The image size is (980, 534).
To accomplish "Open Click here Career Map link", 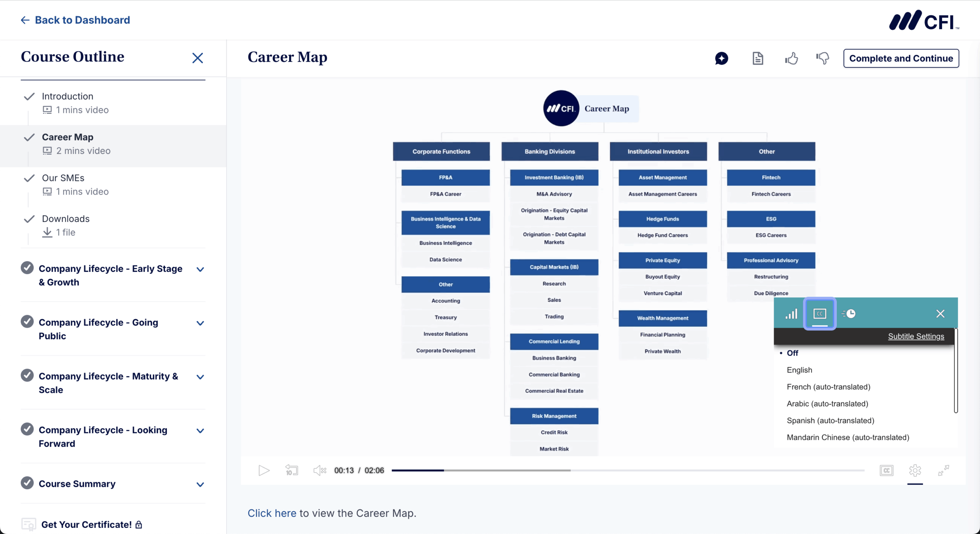I will tap(272, 513).
